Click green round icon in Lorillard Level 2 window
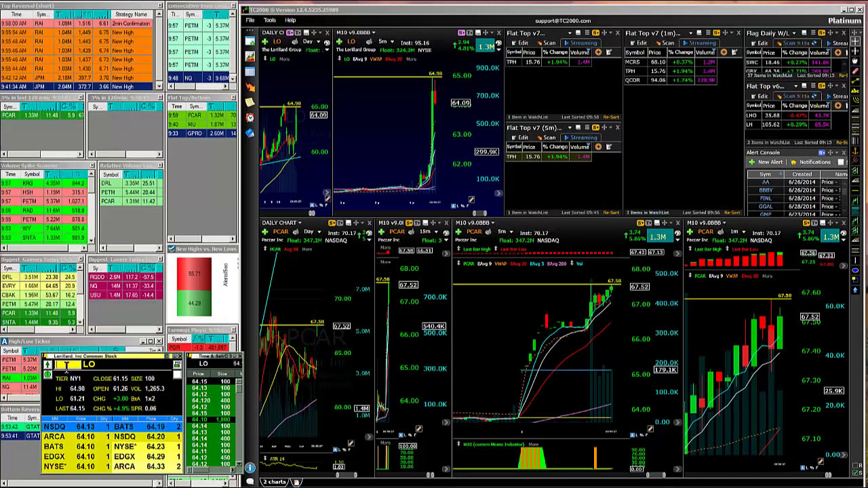Viewport: 868px width, 488px height. 47,373
